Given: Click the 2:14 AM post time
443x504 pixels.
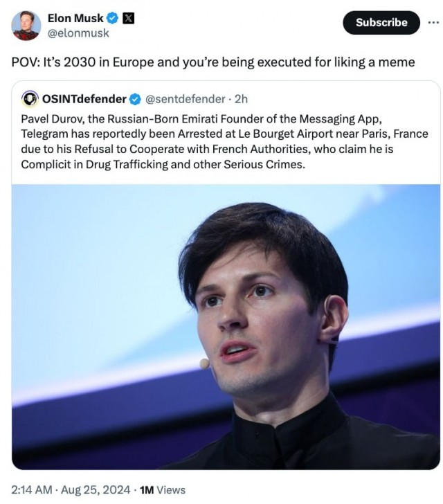Looking at the screenshot, I should (x=31, y=489).
